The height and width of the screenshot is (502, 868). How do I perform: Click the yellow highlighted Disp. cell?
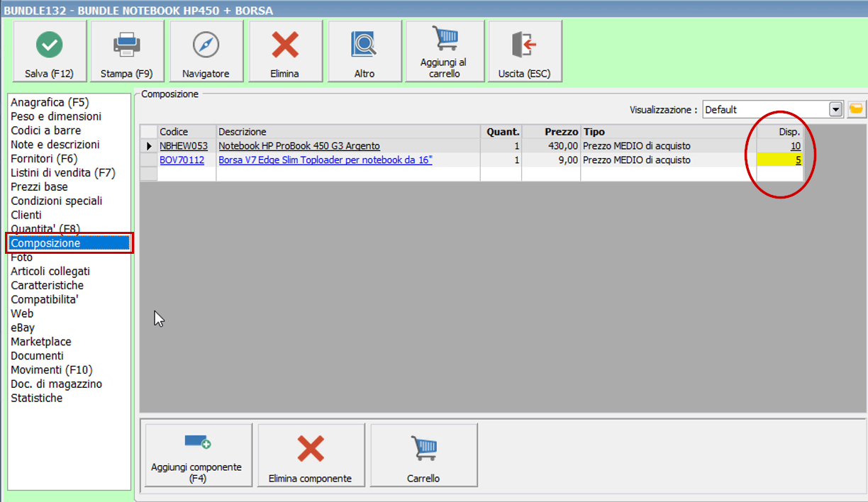(x=779, y=160)
